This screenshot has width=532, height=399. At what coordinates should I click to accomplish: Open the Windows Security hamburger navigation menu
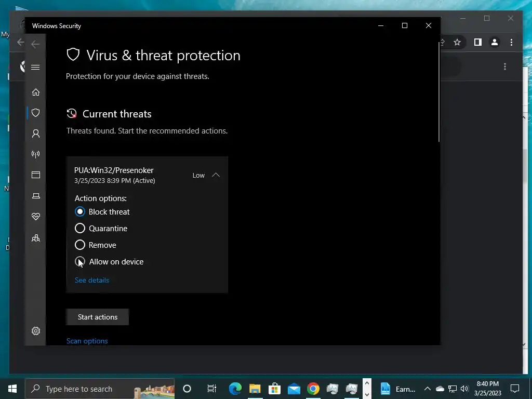pos(35,67)
